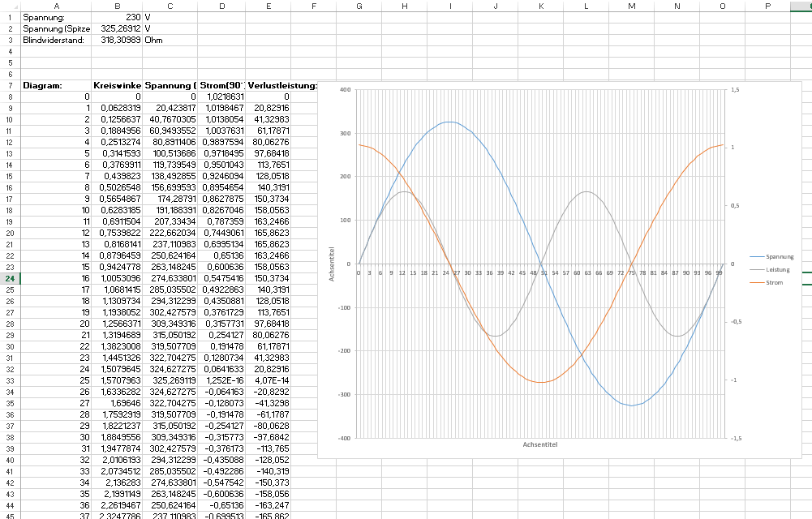This screenshot has width=812, height=519.
Task: Click the 'Blindwiderstand:' label cell
Action: pyautogui.click(x=56, y=41)
